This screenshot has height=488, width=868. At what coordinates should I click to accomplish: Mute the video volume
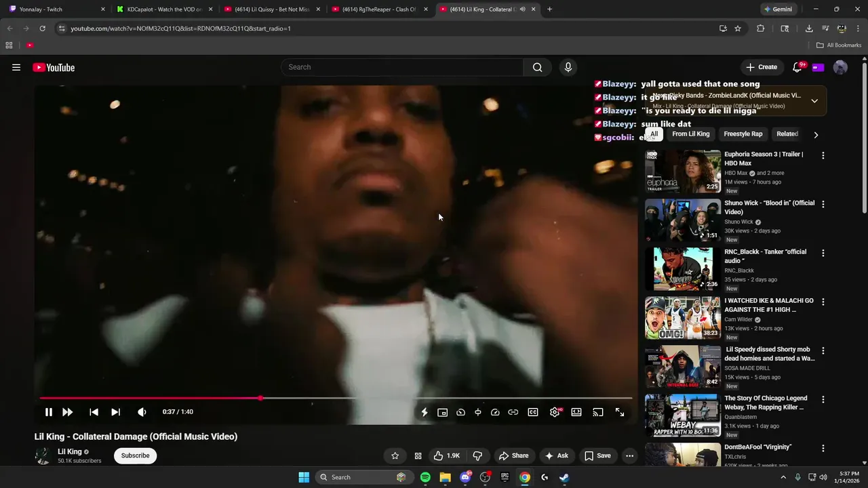coord(142,412)
